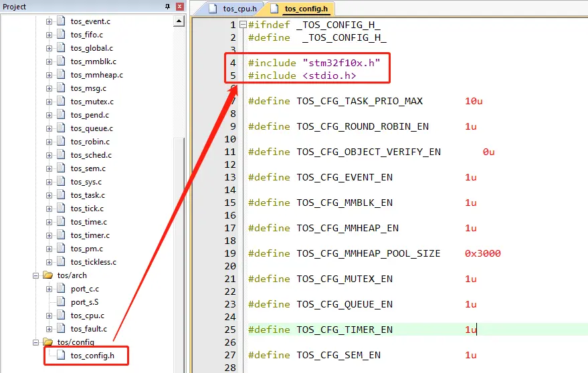Click the TOS_CFG_EVENT_EN macro name

[x=345, y=177]
